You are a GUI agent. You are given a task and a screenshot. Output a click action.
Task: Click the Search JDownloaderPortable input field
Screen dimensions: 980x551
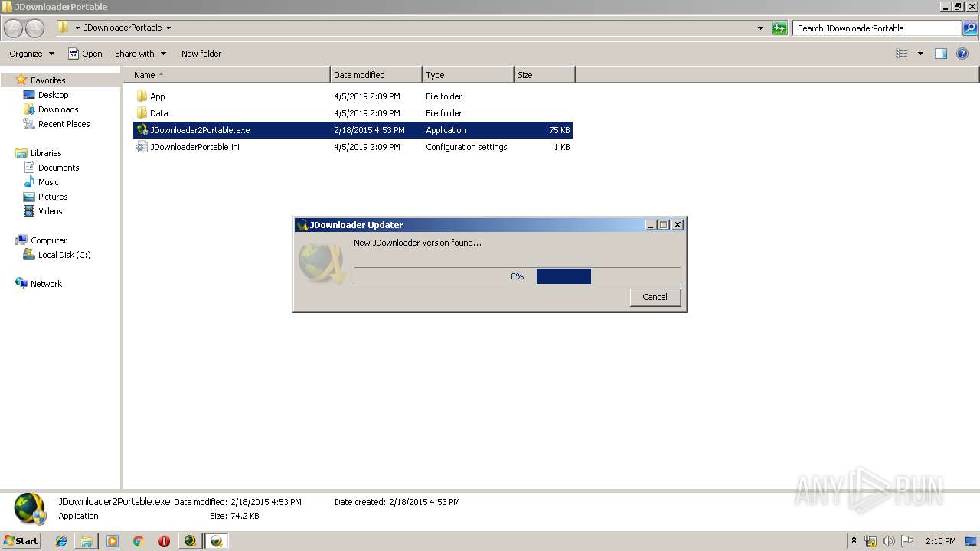pos(877,28)
